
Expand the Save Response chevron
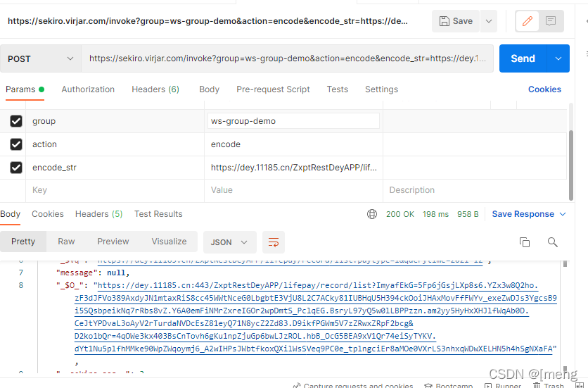tap(563, 214)
